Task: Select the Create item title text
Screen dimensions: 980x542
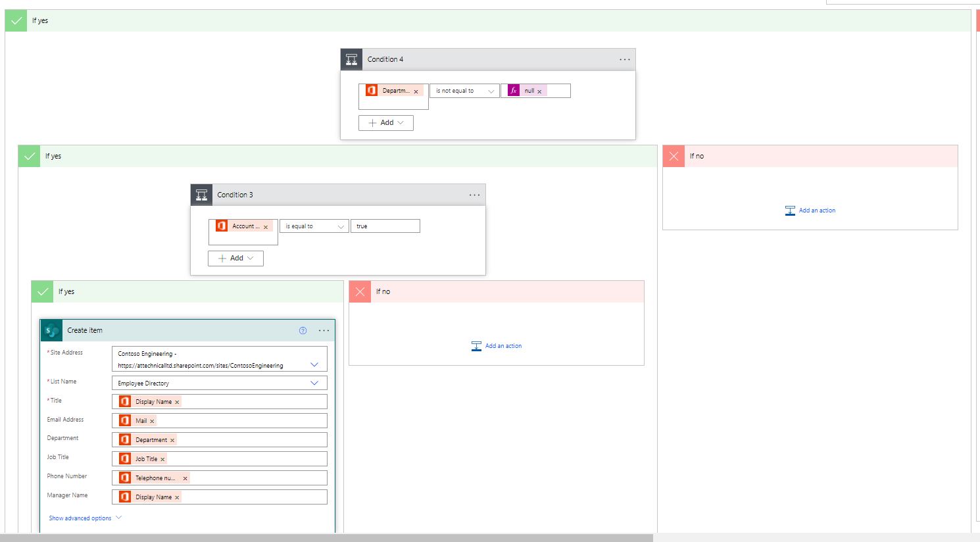Action: [x=85, y=331]
